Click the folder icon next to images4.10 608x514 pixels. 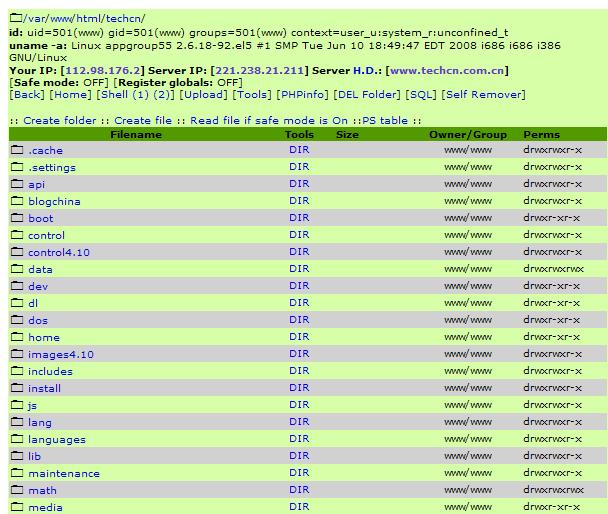[x=16, y=354]
